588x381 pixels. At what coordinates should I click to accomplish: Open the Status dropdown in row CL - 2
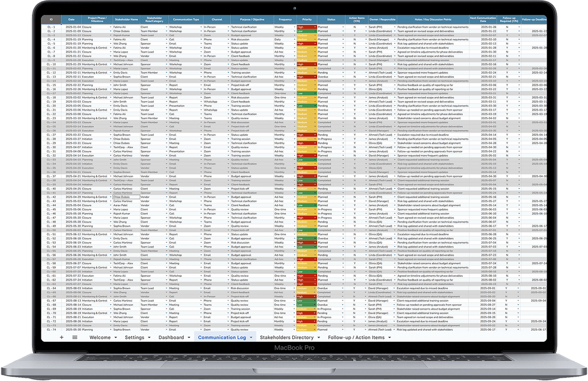click(x=343, y=31)
